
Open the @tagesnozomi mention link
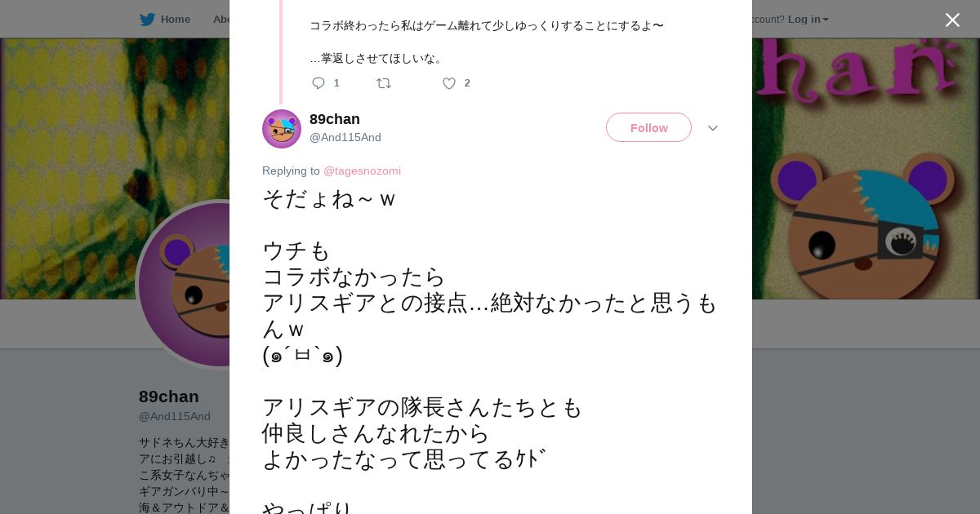tap(362, 171)
